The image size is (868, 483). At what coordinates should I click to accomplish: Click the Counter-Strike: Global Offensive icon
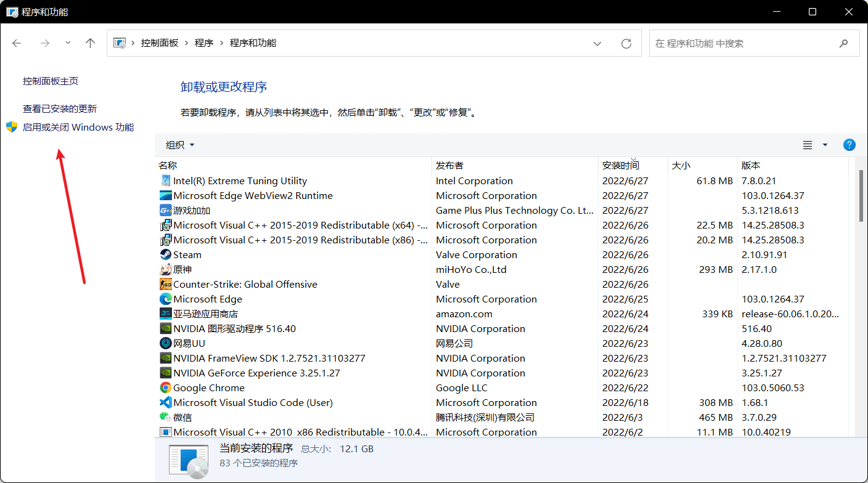click(165, 284)
